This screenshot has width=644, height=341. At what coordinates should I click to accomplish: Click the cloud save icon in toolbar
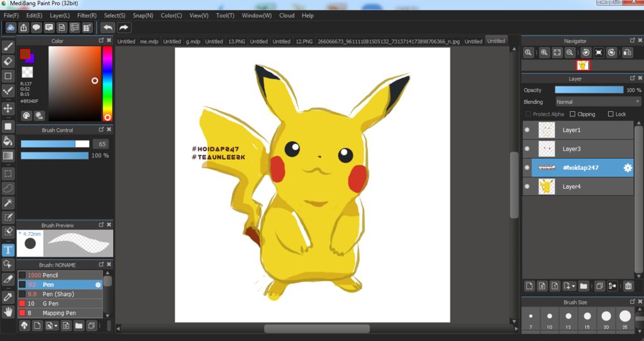(11, 28)
